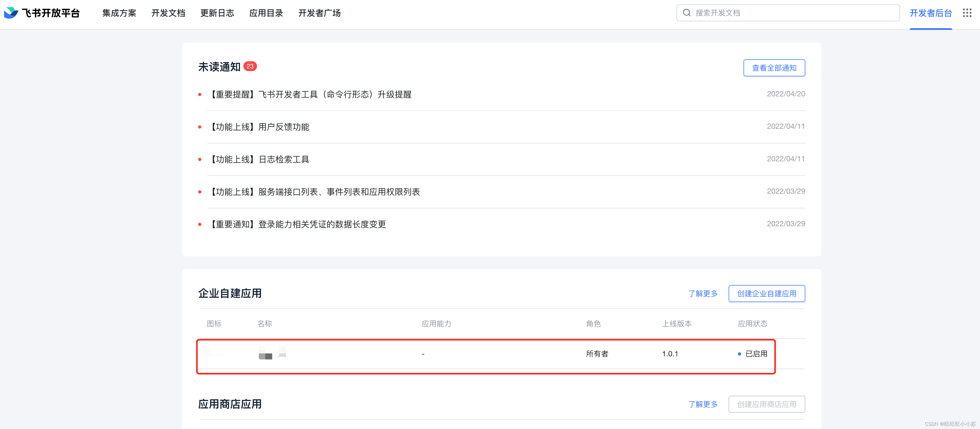Open 开发者广场 navigation item
The width and height of the screenshot is (980, 429).
[x=319, y=13]
